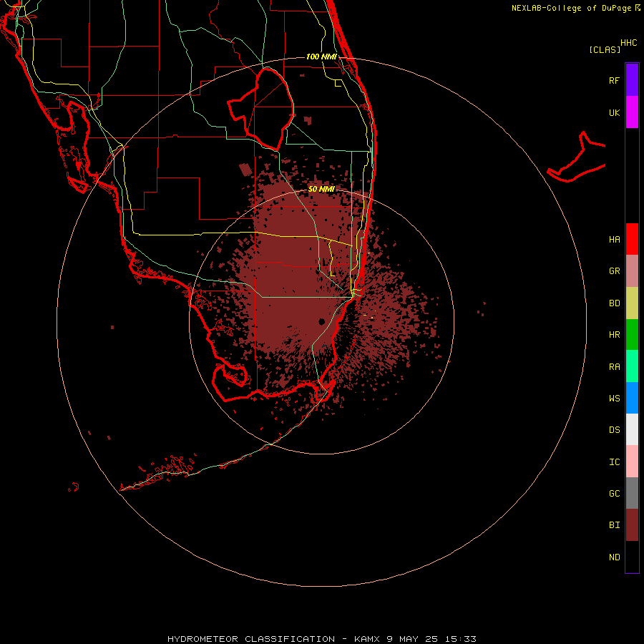Image resolution: width=644 pixels, height=644 pixels.
Task: Click the HA legend label
Action: (614, 239)
